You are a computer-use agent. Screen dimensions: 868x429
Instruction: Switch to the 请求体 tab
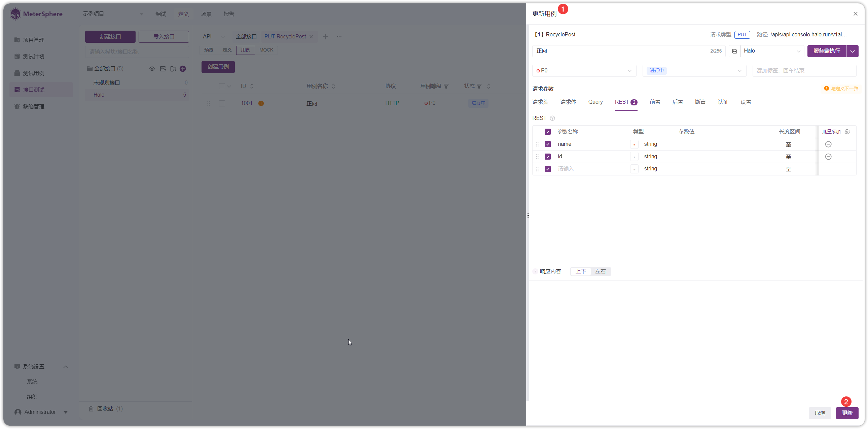pos(568,102)
